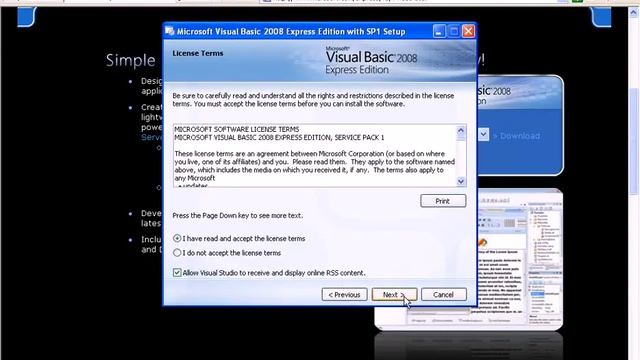Click the license text scroll down arrow
The width and height of the screenshot is (640, 360).
tap(461, 181)
